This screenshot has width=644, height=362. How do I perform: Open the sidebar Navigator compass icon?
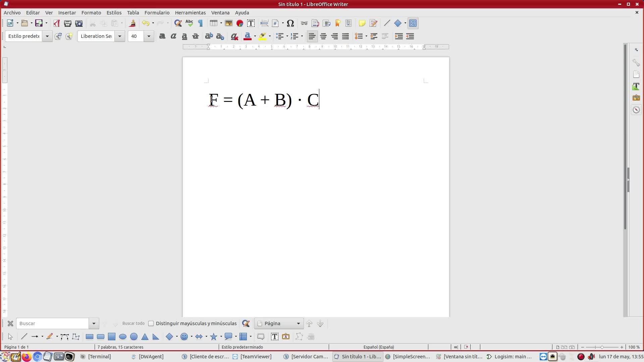point(636,110)
